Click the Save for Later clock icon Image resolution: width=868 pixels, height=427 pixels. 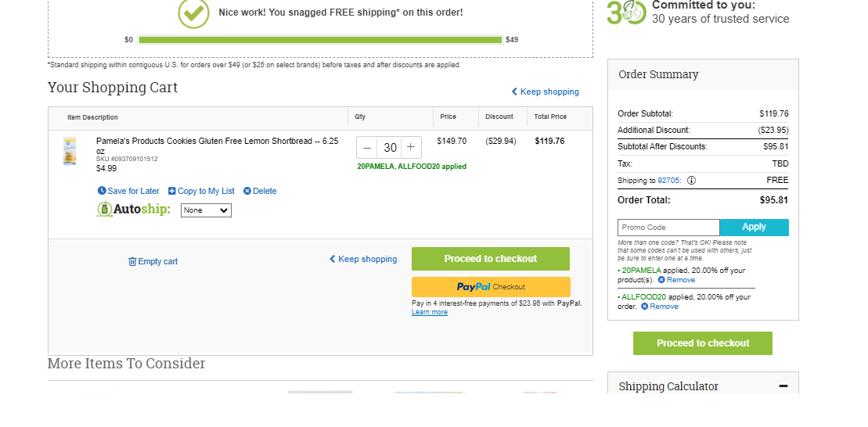102,191
